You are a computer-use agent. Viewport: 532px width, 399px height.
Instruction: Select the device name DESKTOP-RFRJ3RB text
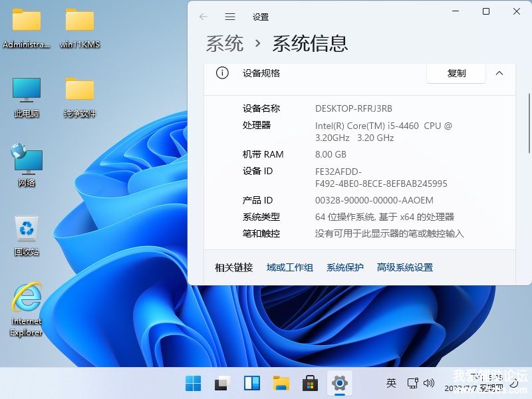click(x=354, y=108)
